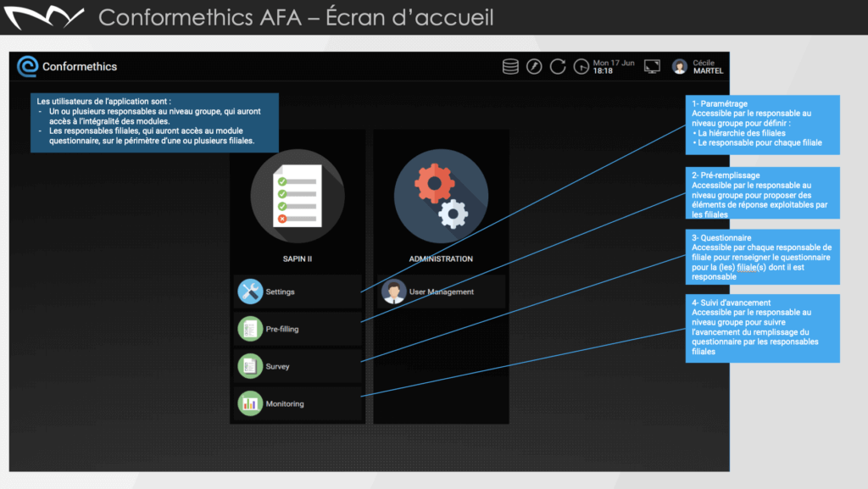This screenshot has width=868, height=489.
Task: Click the ADMINISTRATION label
Action: pos(441,258)
